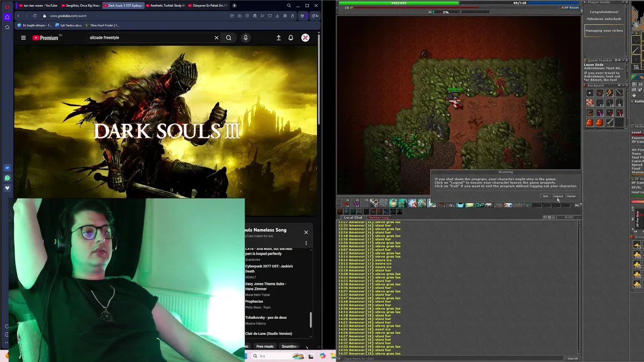Open the Opera AI button
Image resolution: width=644 pixels, height=362 pixels.
point(314,16)
